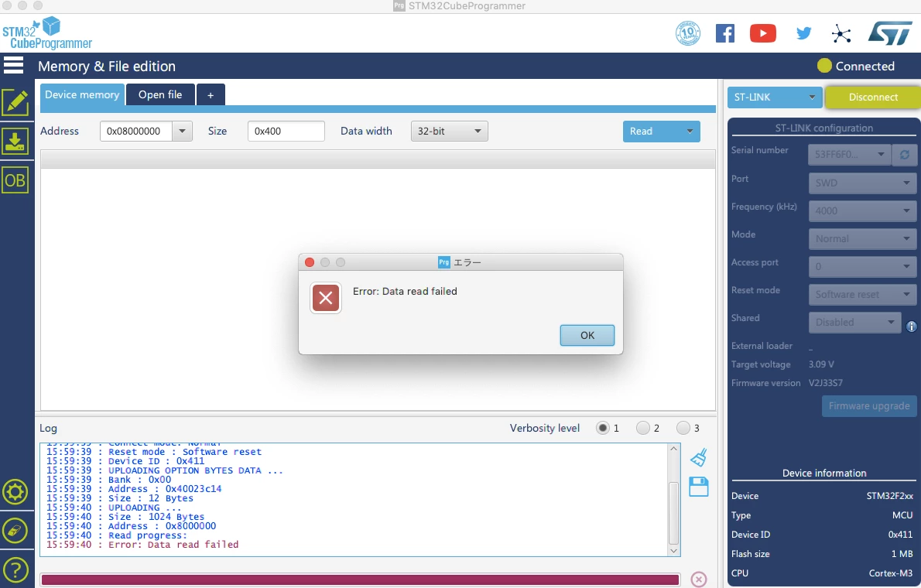Click the red progress bar
The image size is (921, 588).
tap(360, 579)
